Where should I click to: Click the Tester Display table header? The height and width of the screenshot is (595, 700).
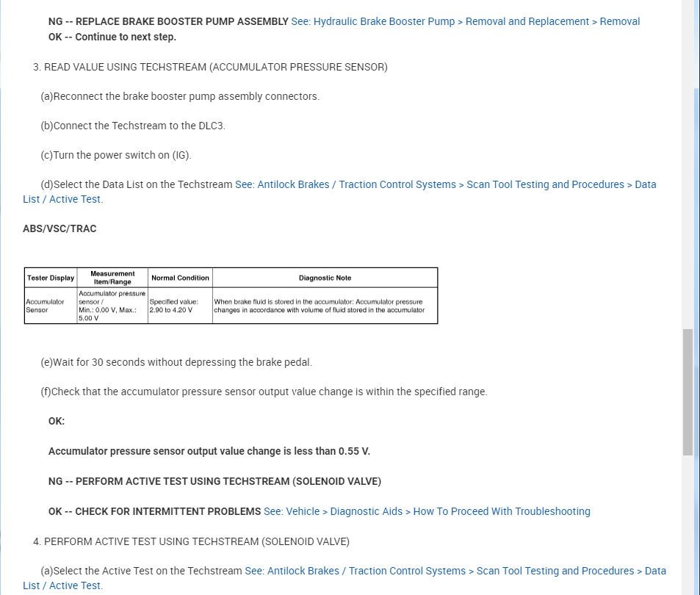[51, 278]
